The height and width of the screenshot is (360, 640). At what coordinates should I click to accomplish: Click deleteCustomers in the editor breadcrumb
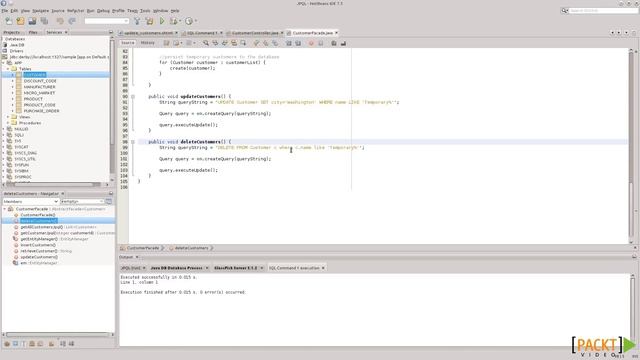pos(191,248)
